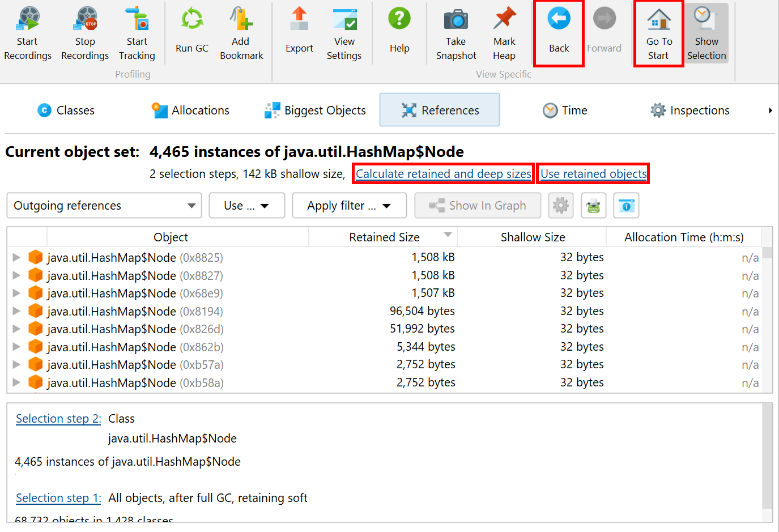Viewport: 779px width, 532px height.
Task: Select object icon of HashMap$Node (0x68e9)
Action: click(x=36, y=293)
